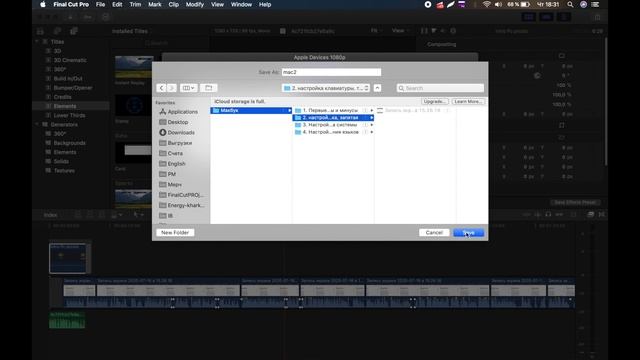Open the timeline Index button
Image resolution: width=640 pixels, height=360 pixels.
pyautogui.click(x=51, y=215)
